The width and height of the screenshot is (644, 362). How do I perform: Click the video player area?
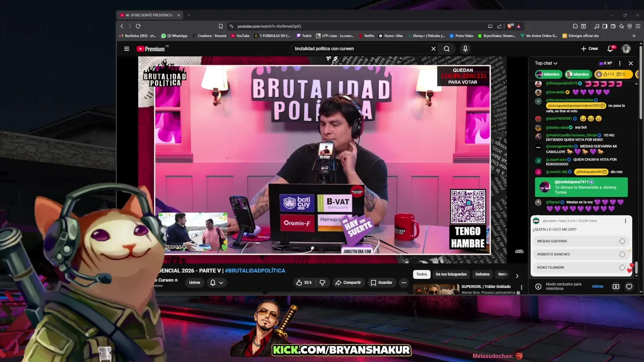pos(322,159)
